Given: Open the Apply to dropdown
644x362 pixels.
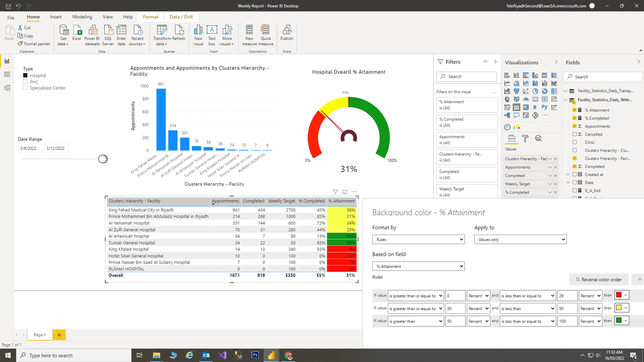Looking at the screenshot, I should pos(520,239).
